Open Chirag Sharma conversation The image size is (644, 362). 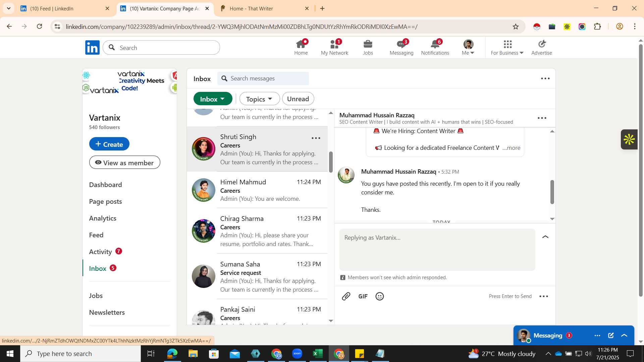pyautogui.click(x=257, y=231)
